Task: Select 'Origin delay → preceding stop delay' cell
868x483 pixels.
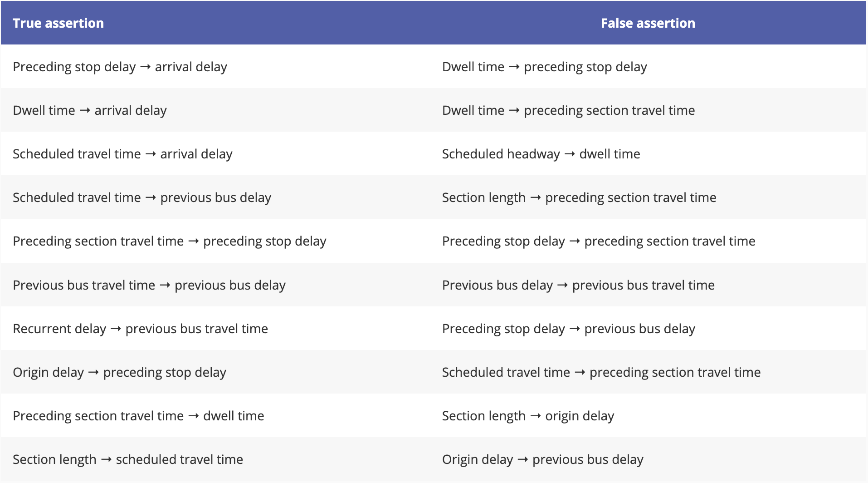Action: tap(119, 372)
